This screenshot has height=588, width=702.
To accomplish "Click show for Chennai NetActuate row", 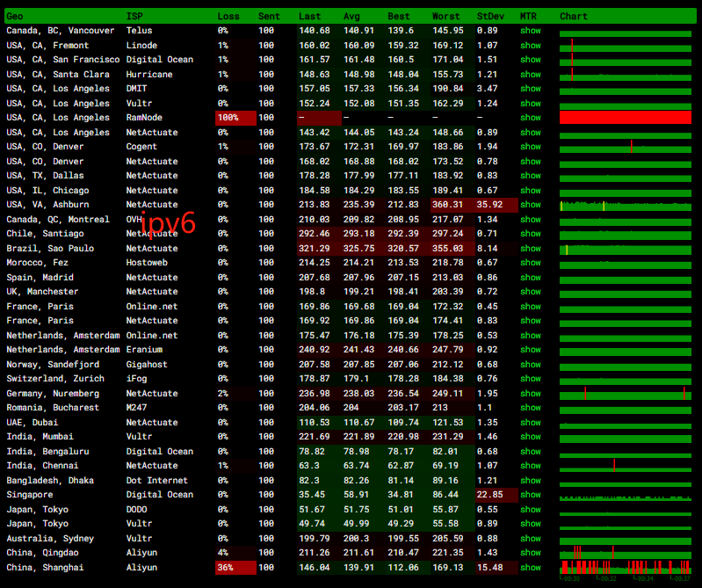I will click(x=531, y=466).
